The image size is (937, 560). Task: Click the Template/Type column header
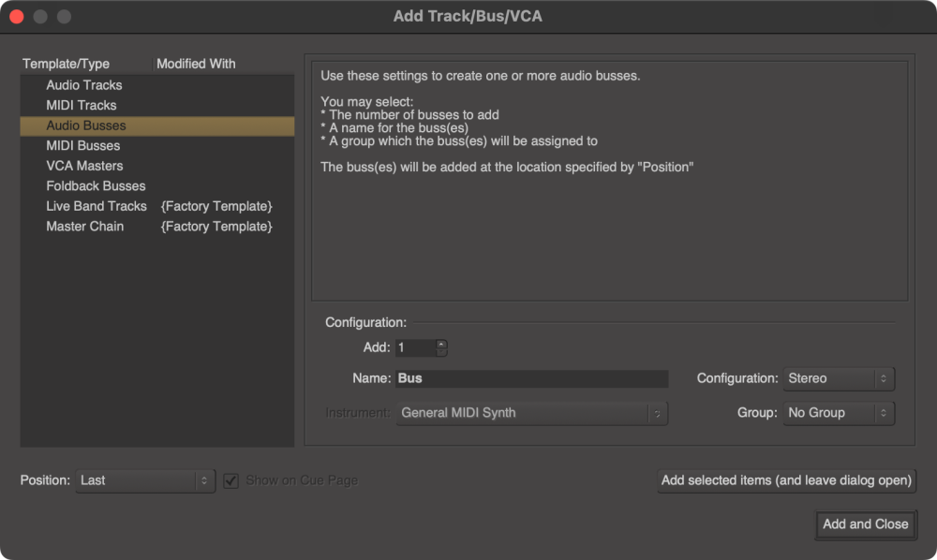point(67,64)
